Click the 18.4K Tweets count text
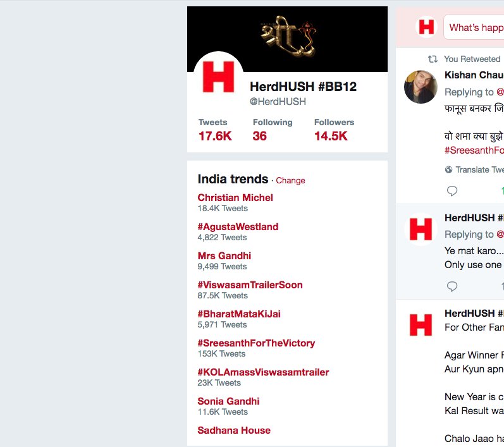 tap(223, 209)
